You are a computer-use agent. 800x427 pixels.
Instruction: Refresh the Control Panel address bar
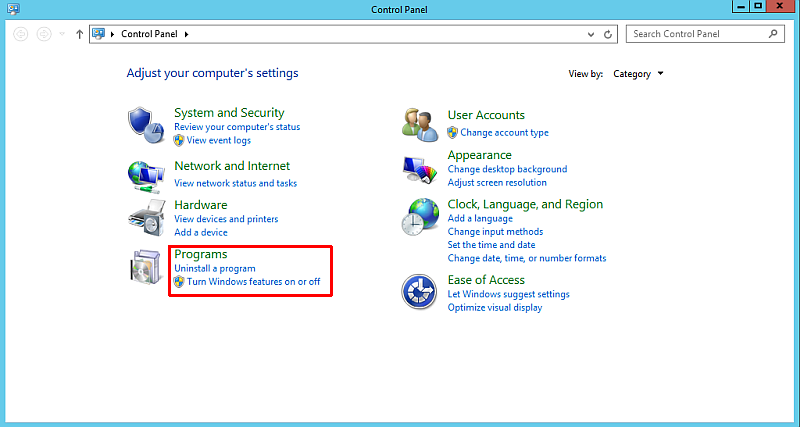[x=608, y=34]
